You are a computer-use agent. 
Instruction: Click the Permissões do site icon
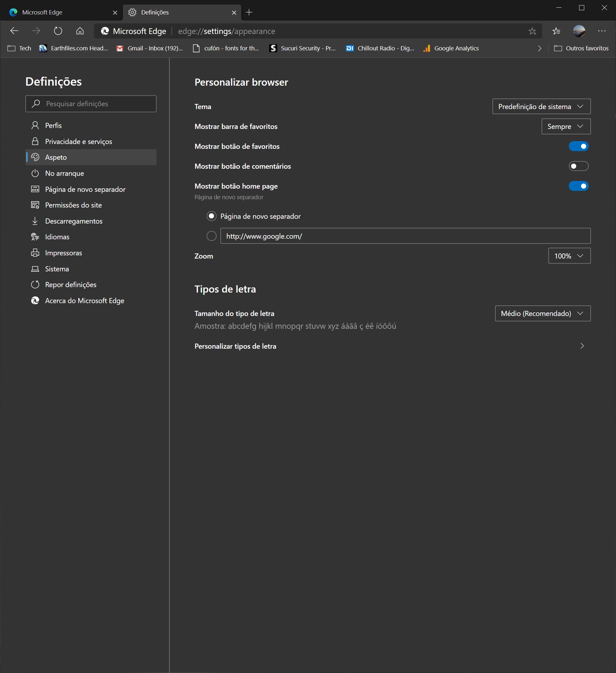point(35,205)
